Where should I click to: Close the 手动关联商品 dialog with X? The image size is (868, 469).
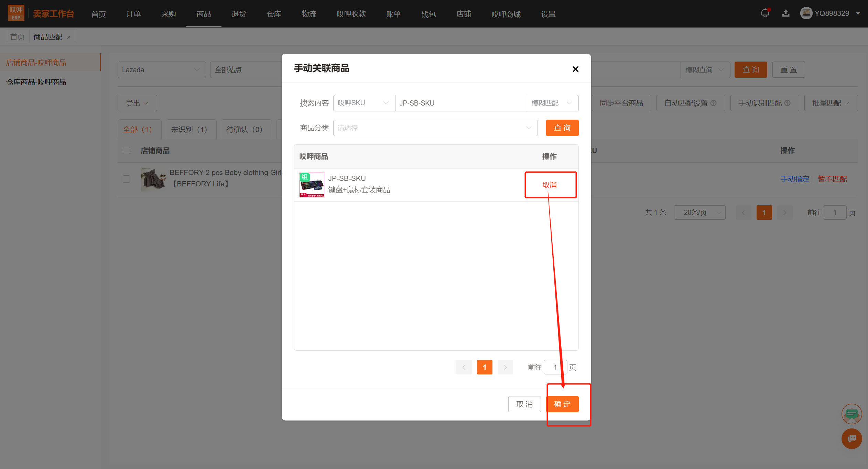coord(575,69)
